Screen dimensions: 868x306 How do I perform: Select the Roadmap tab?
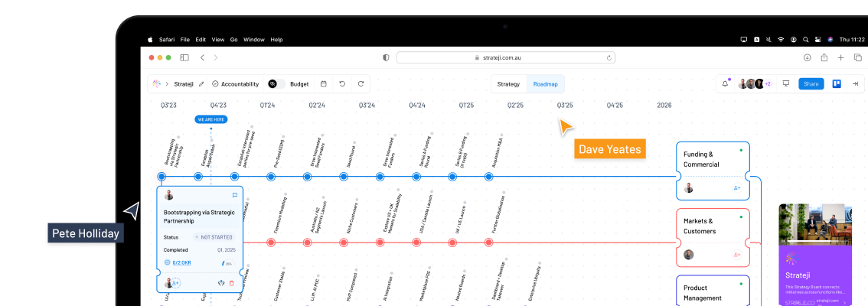click(546, 84)
